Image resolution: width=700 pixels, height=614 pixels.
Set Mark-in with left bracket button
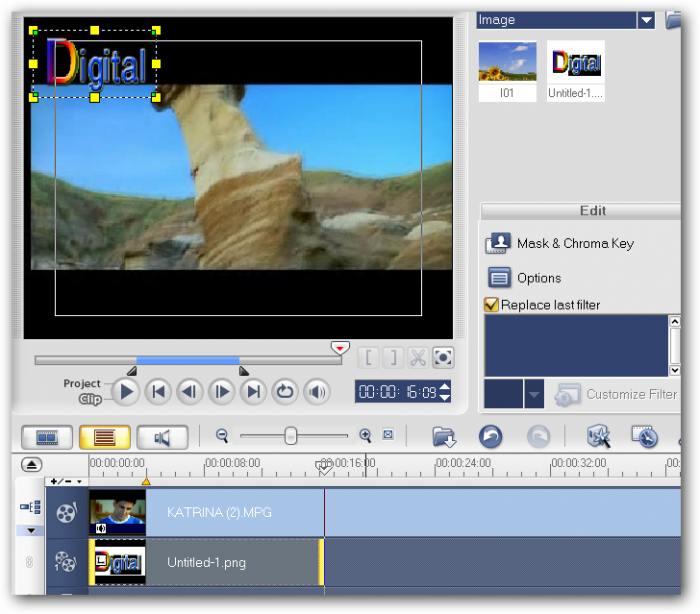pyautogui.click(x=369, y=358)
